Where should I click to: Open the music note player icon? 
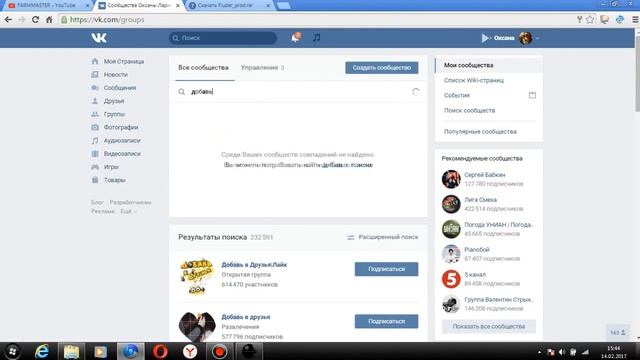pos(317,38)
